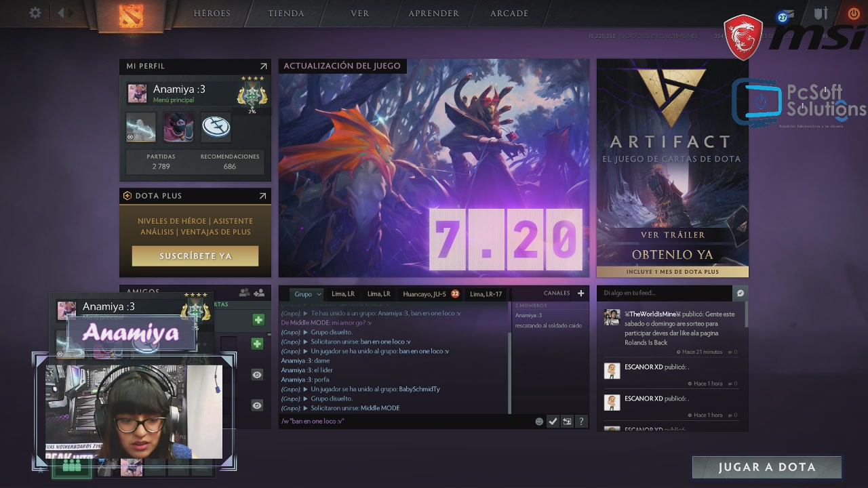Open the chat emoticon smiley picker

(x=539, y=422)
